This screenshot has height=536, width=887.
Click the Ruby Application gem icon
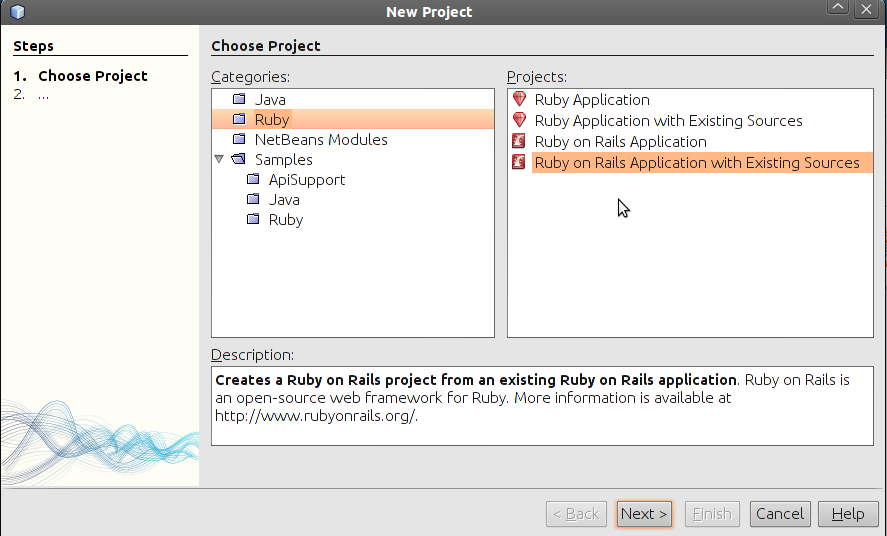coord(518,99)
